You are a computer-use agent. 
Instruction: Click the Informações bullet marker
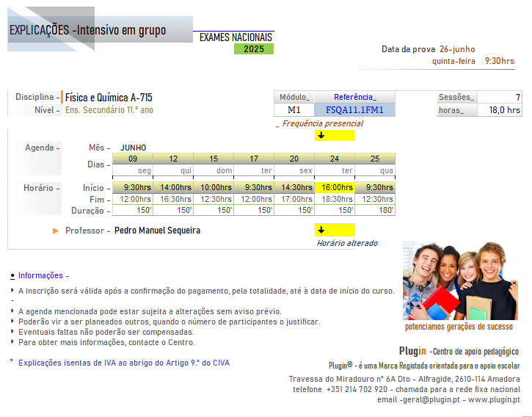pyautogui.click(x=12, y=276)
